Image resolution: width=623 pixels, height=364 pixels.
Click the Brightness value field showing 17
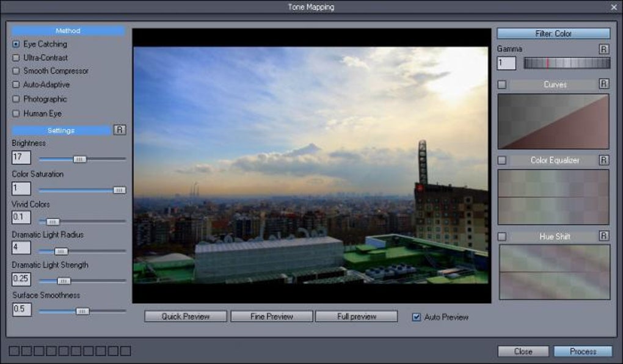pyautogui.click(x=21, y=158)
